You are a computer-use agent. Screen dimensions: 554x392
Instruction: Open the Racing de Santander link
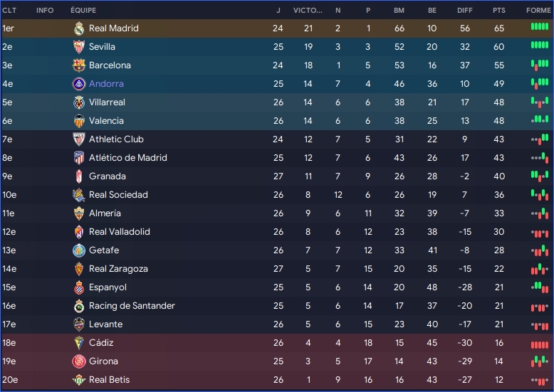[132, 306]
